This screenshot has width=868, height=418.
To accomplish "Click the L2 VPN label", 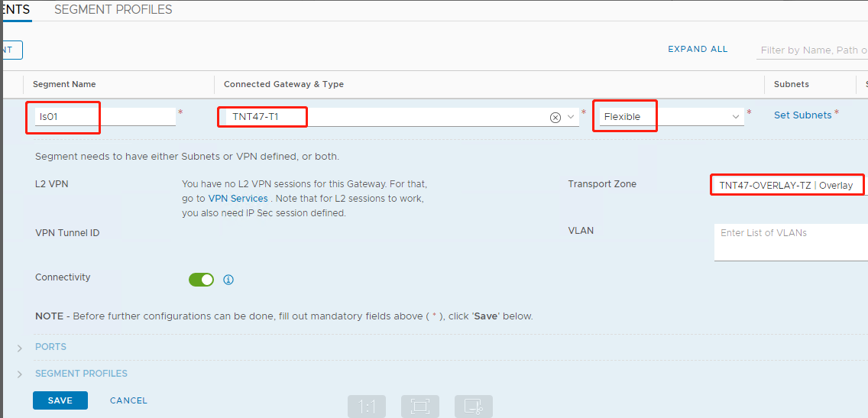I will pos(51,184).
